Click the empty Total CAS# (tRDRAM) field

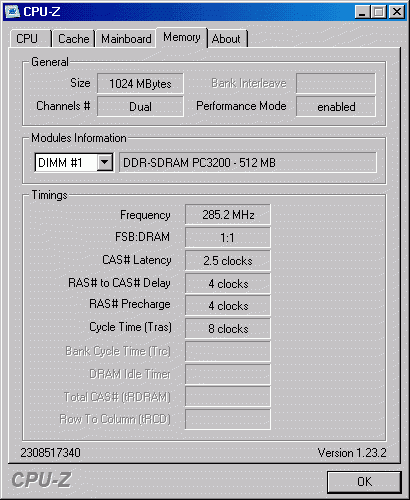pyautogui.click(x=228, y=397)
